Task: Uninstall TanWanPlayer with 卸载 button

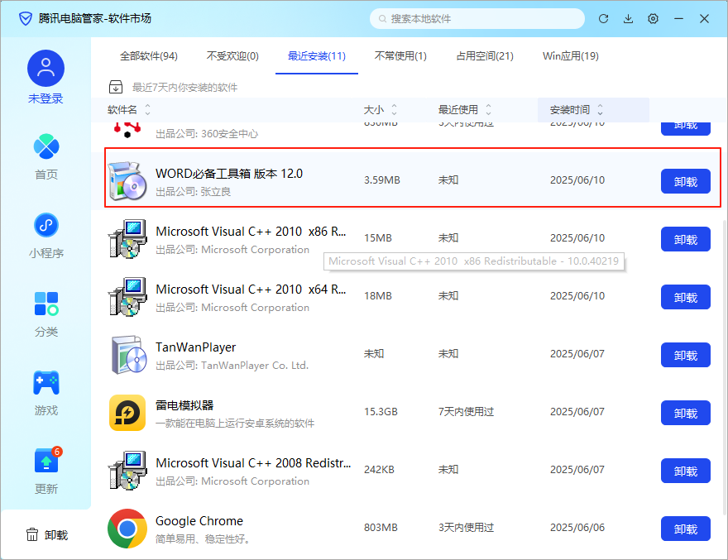Action: tap(685, 355)
